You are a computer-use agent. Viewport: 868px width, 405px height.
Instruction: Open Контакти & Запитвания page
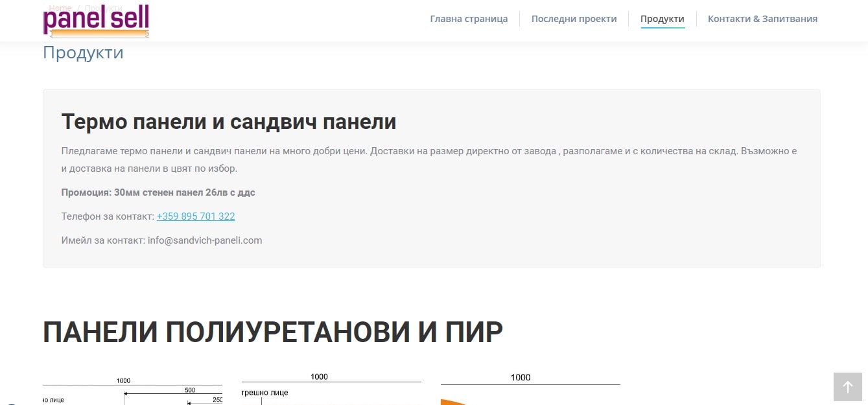click(x=762, y=19)
